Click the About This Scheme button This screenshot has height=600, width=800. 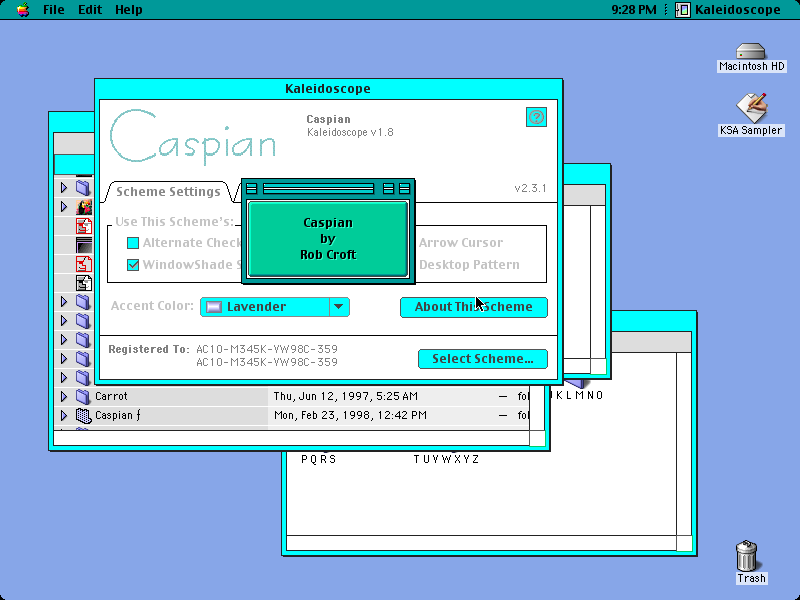coord(473,307)
